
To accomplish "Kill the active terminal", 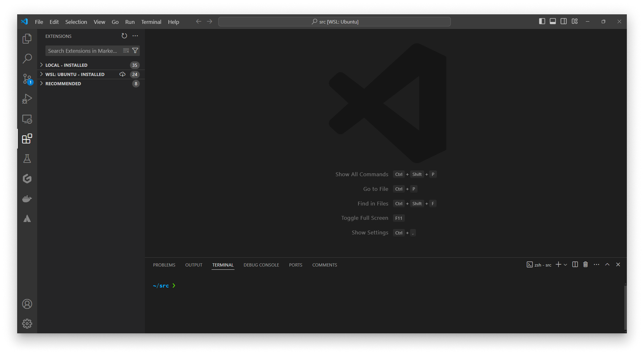I will (586, 264).
